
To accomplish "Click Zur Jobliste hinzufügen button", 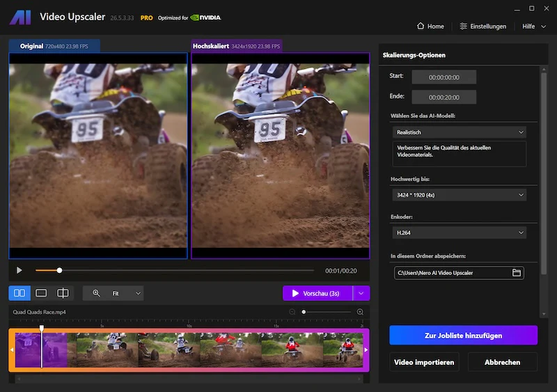I will point(463,335).
